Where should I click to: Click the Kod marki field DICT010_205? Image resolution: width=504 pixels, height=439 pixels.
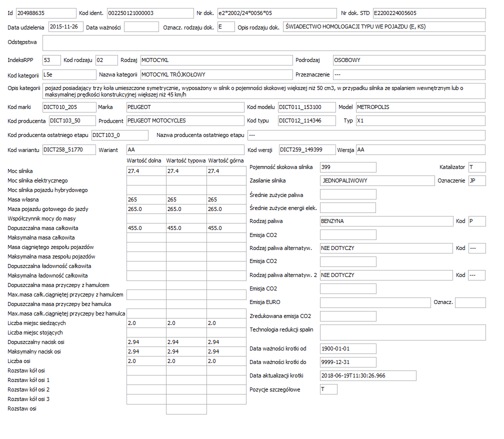click(69, 107)
